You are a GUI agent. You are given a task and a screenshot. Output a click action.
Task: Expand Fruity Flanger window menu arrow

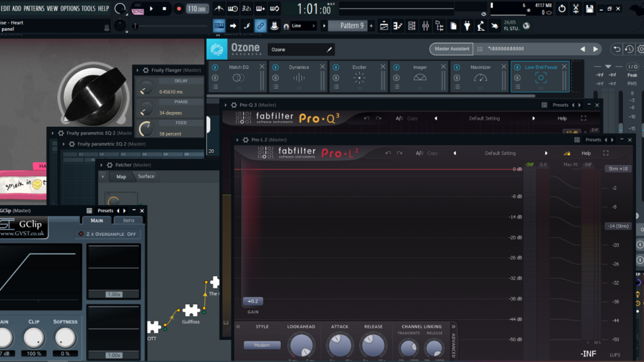138,70
